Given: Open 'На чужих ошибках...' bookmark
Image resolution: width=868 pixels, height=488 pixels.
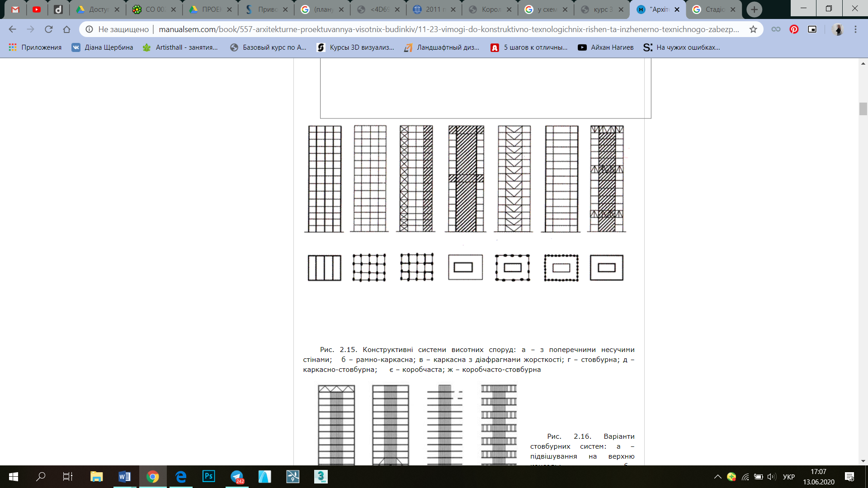Looking at the screenshot, I should coord(682,47).
